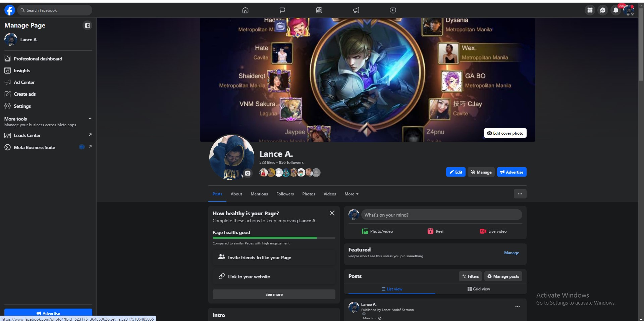The height and width of the screenshot is (321, 644).
Task: Open the three-dot menu on Lance A. post
Action: (x=518, y=307)
